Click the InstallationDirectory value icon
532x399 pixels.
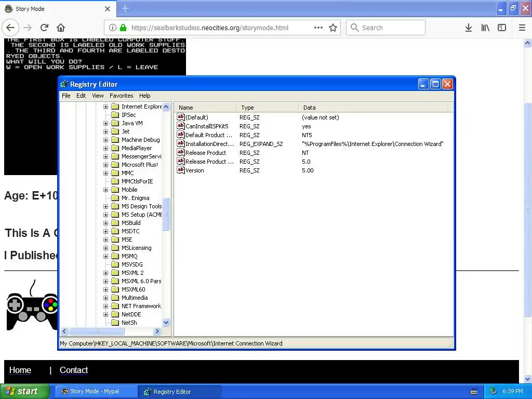(x=180, y=143)
